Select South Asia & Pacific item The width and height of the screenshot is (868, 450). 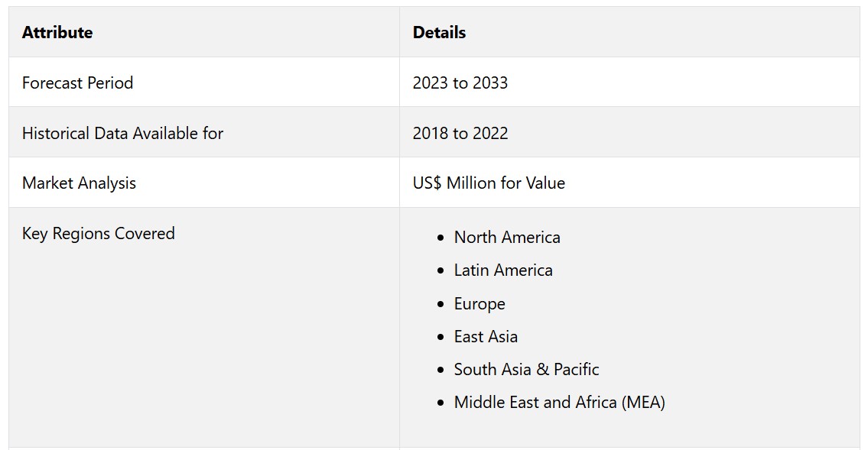(526, 369)
